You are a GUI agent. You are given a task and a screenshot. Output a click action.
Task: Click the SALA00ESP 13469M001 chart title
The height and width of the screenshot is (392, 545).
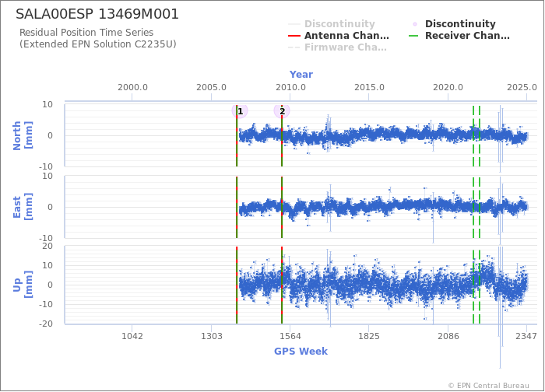point(97,14)
